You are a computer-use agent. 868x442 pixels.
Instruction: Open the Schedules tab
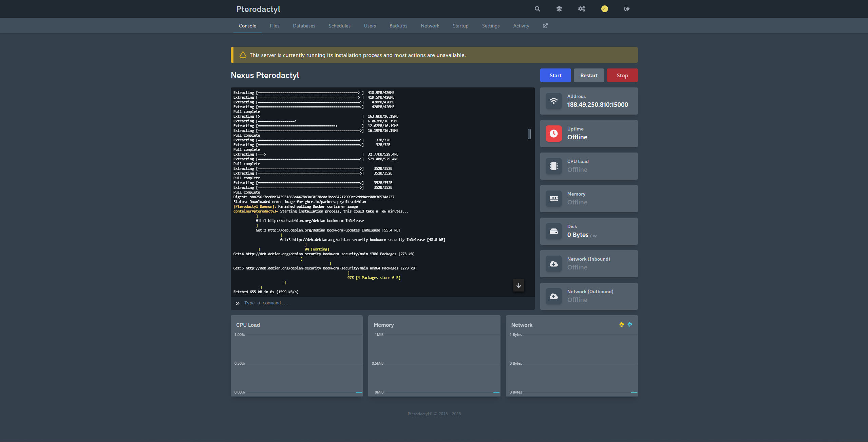coord(339,26)
